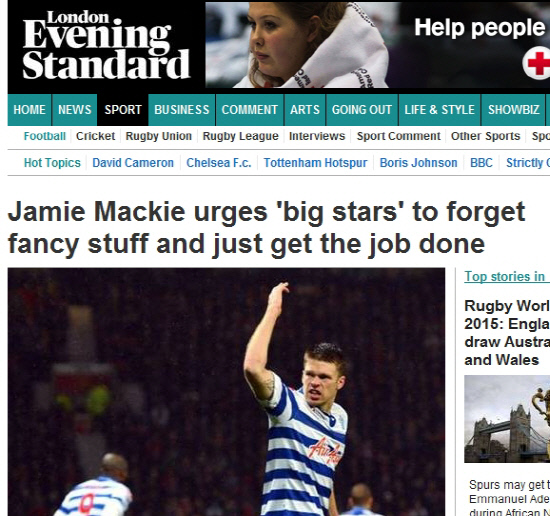Open the Tower Bridge Rugby World Cup thumbnail
Viewport: 550px width, 516px height.
point(507,419)
